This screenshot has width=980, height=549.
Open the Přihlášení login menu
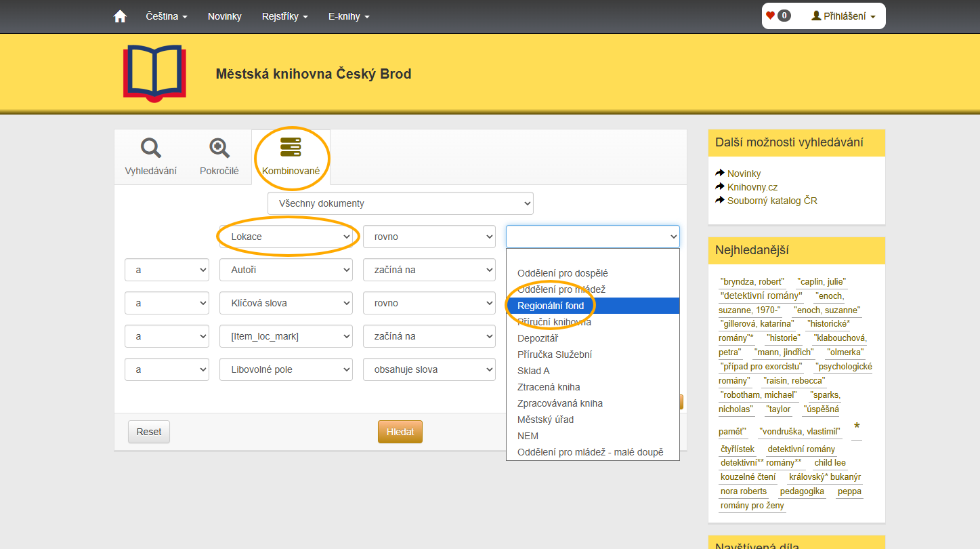coord(843,16)
